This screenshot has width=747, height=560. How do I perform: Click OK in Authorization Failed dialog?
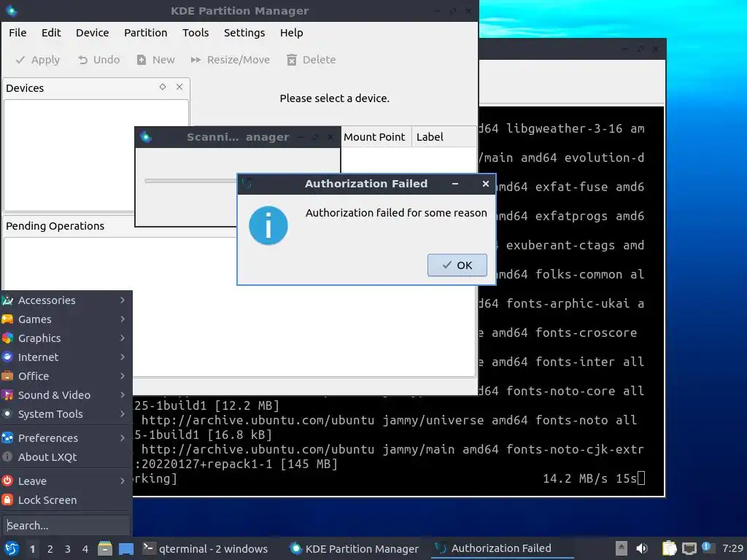(x=457, y=265)
